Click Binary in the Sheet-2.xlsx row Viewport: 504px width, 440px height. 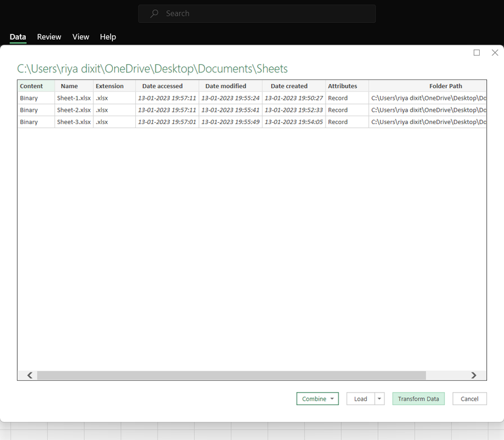pos(36,110)
